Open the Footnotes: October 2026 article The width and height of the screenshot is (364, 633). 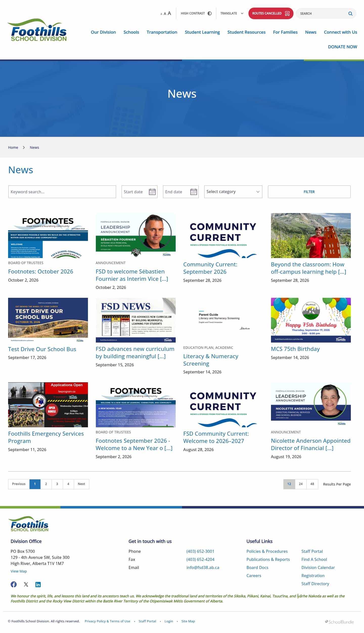40,271
